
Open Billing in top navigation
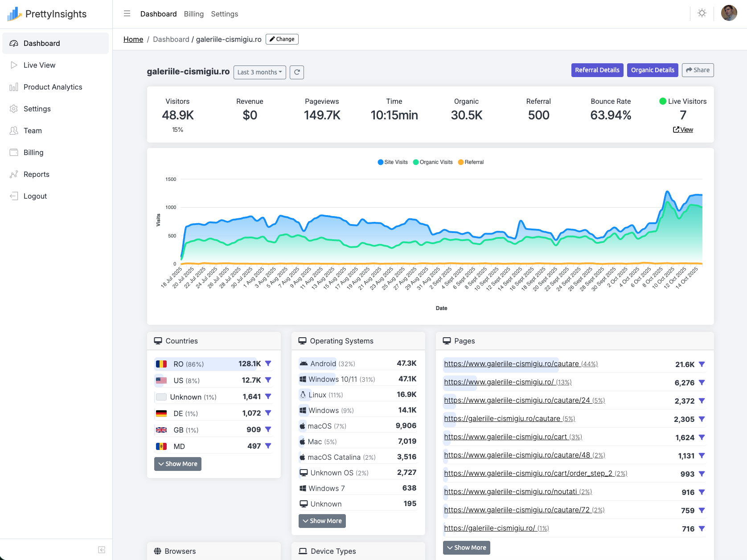click(193, 14)
